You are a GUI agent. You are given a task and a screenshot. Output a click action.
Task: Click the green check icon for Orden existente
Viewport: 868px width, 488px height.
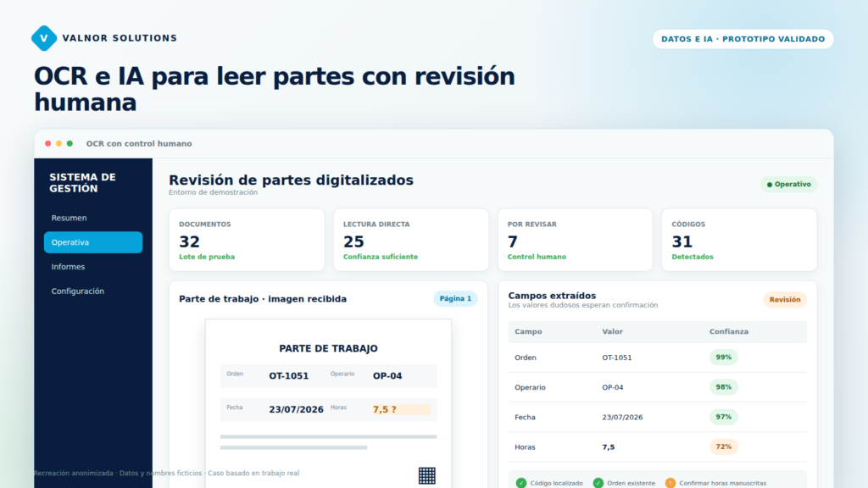(x=598, y=483)
